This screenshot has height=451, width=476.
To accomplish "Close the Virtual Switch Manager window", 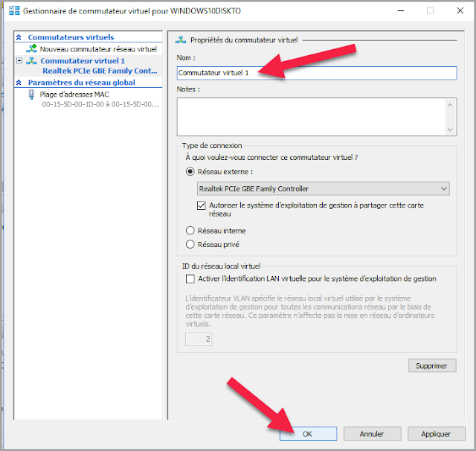I will 460,10.
